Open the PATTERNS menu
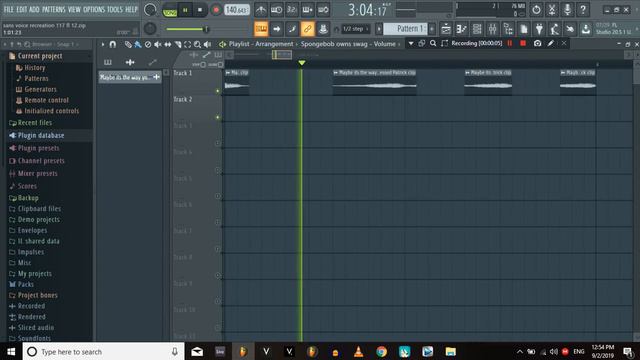 click(x=53, y=9)
